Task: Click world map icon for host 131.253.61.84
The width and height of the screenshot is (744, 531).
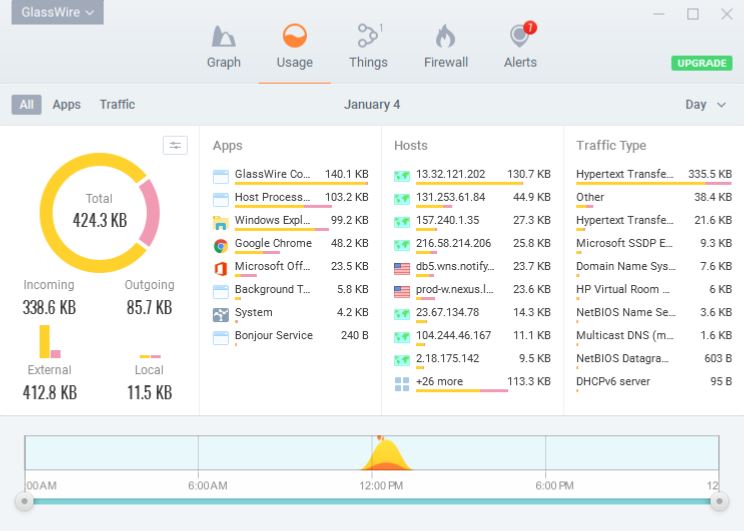Action: (x=402, y=199)
